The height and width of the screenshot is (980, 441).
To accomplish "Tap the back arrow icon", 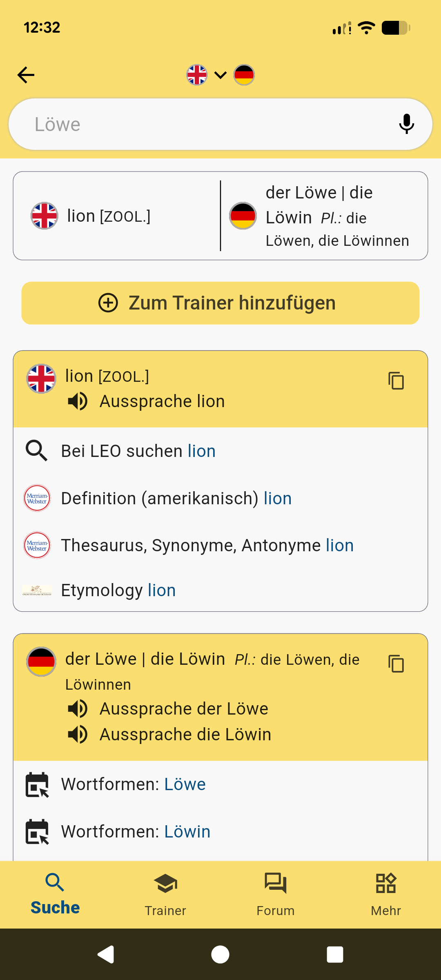I will (26, 75).
